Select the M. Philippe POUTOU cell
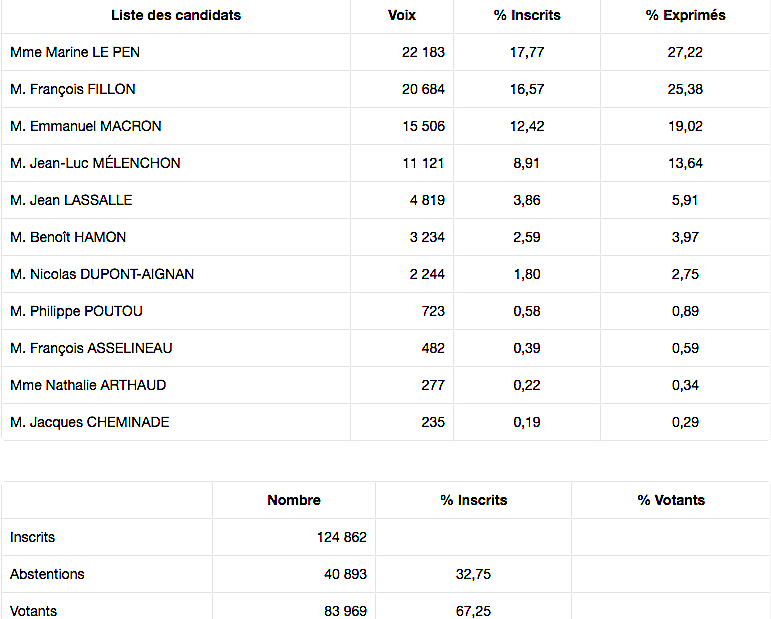 [x=76, y=311]
